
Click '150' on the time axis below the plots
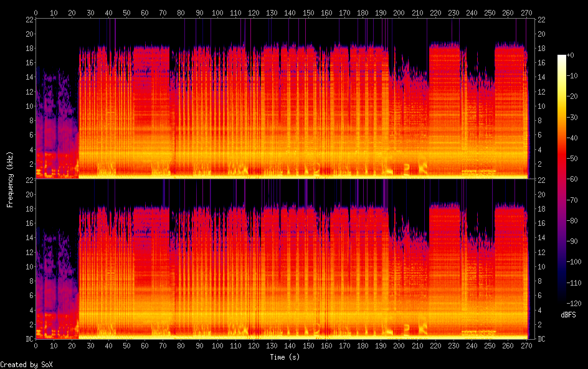(308, 346)
